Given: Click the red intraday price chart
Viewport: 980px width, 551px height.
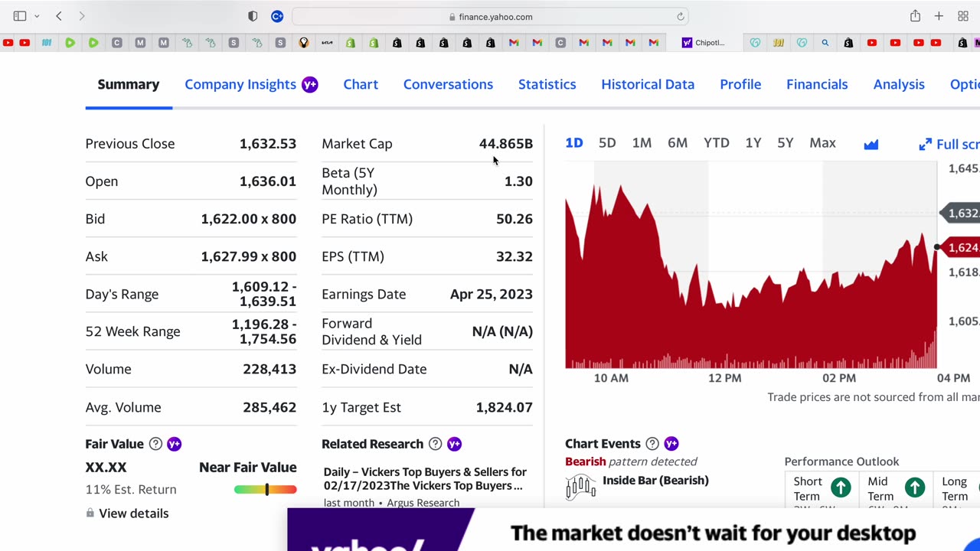Looking at the screenshot, I should click(750, 277).
